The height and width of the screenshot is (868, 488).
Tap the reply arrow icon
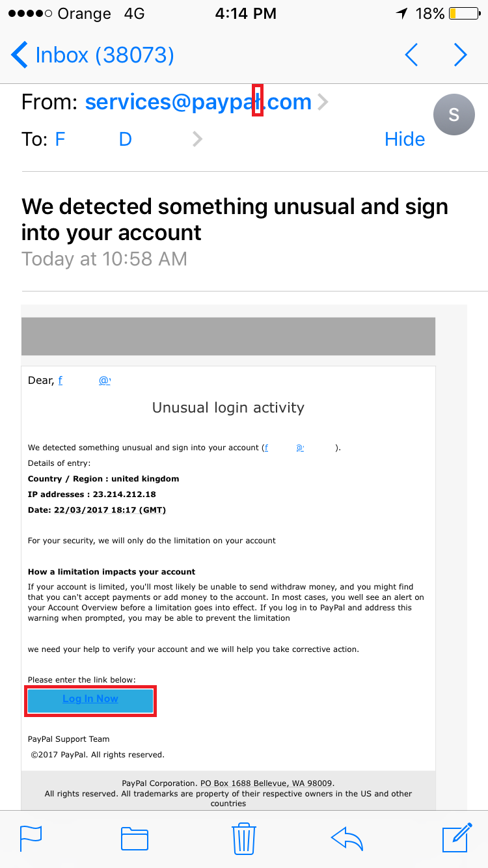[347, 837]
